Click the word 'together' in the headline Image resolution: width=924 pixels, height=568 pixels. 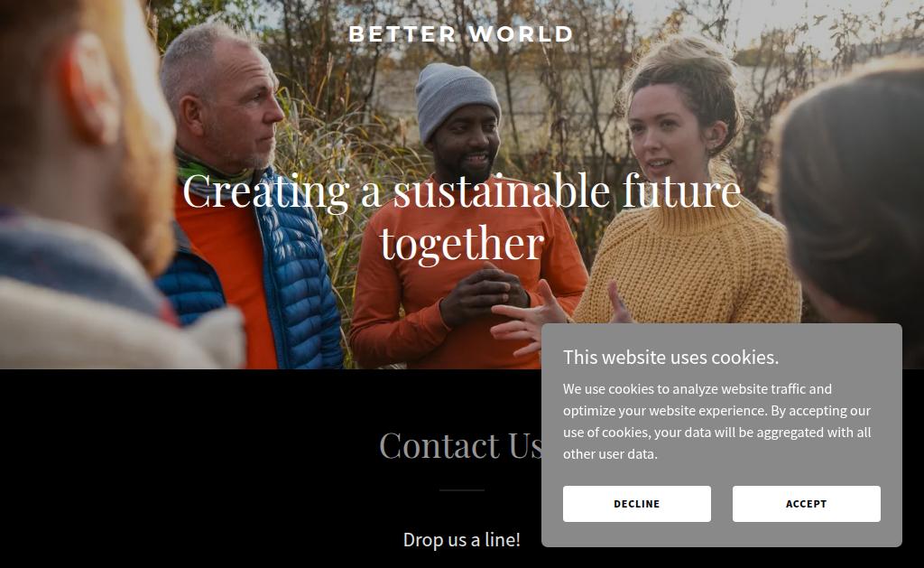pyautogui.click(x=461, y=243)
